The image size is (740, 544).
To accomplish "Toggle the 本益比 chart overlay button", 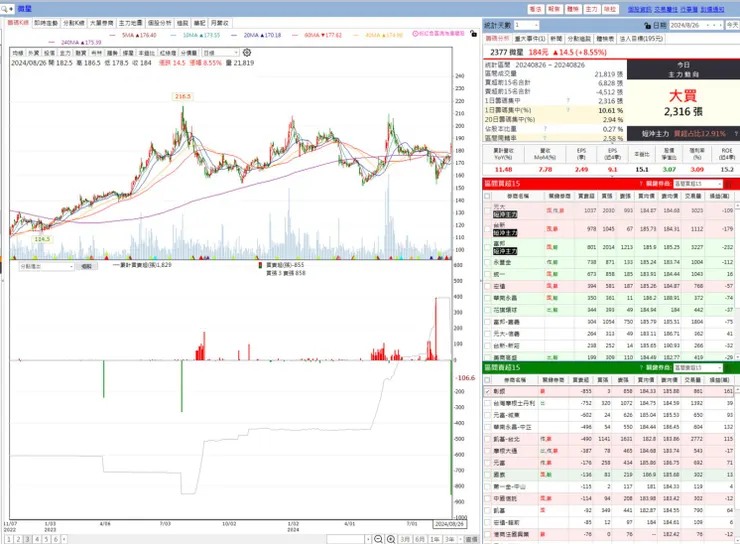I will 146,53.
